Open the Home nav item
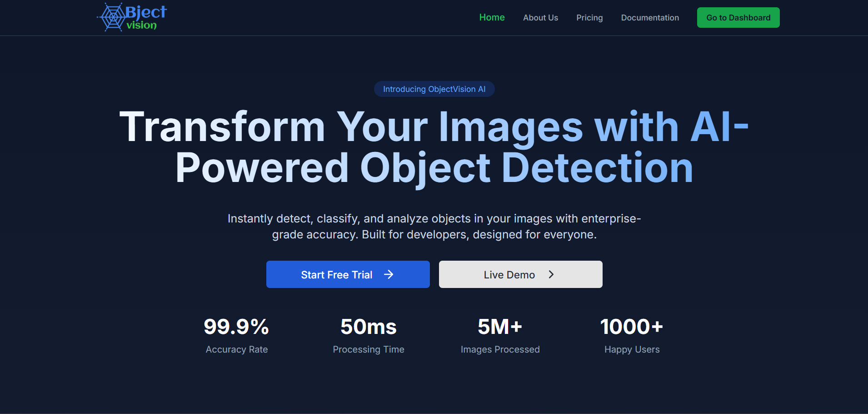 point(492,17)
